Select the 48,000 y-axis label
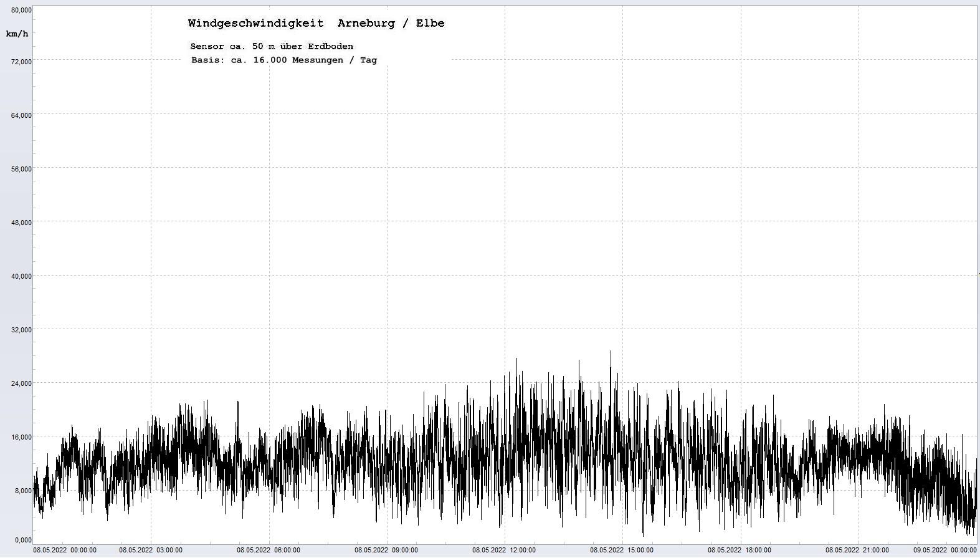This screenshot has width=980, height=558. point(21,223)
